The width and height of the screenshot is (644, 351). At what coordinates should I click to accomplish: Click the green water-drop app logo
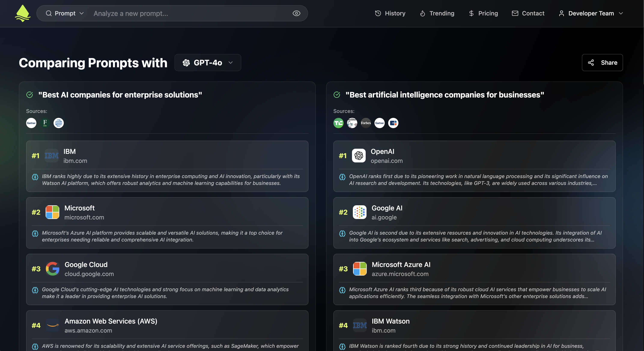pos(22,13)
